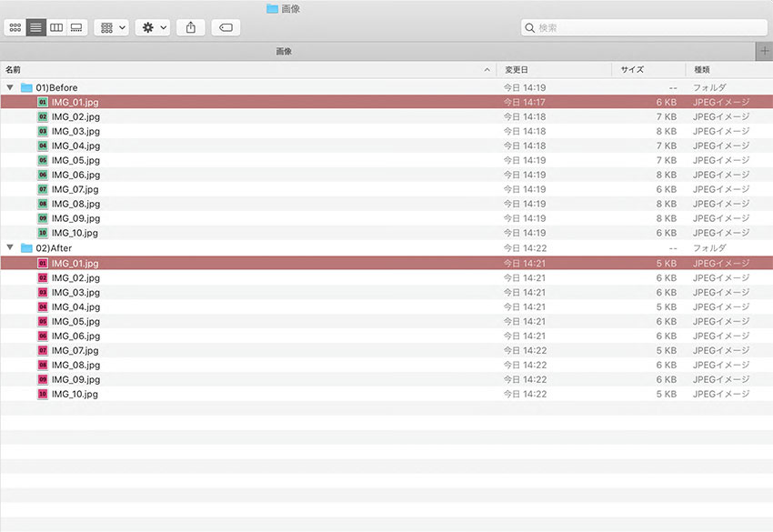The width and height of the screenshot is (773, 532).
Task: Click green 09 icon in Before folder
Action: (43, 218)
